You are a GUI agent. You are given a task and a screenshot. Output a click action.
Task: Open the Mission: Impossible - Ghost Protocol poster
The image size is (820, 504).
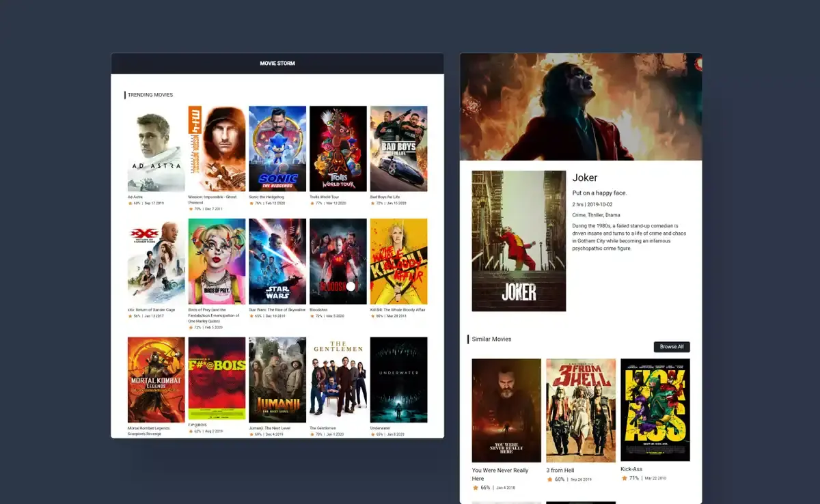217,149
